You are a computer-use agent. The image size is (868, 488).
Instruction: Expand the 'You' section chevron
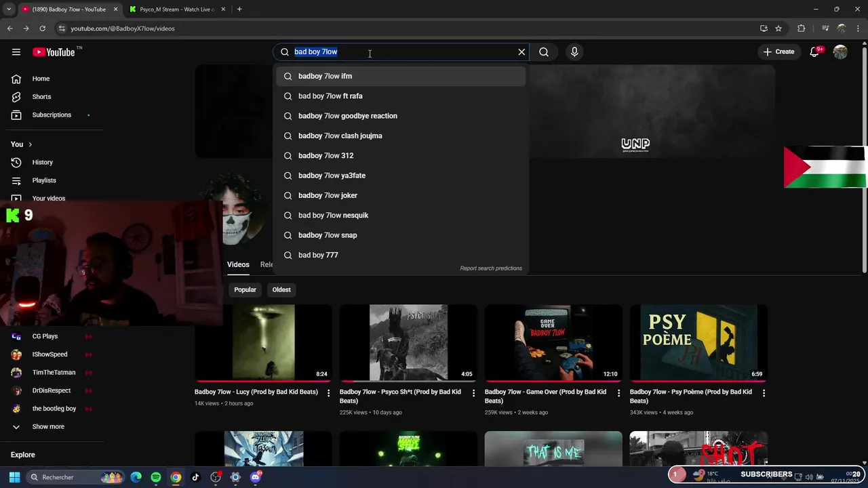tap(30, 144)
